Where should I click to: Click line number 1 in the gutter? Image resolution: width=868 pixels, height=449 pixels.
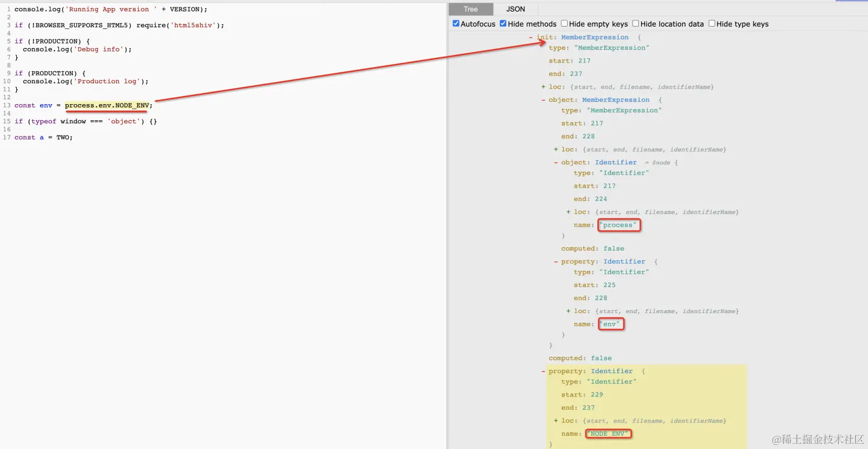pos(9,9)
